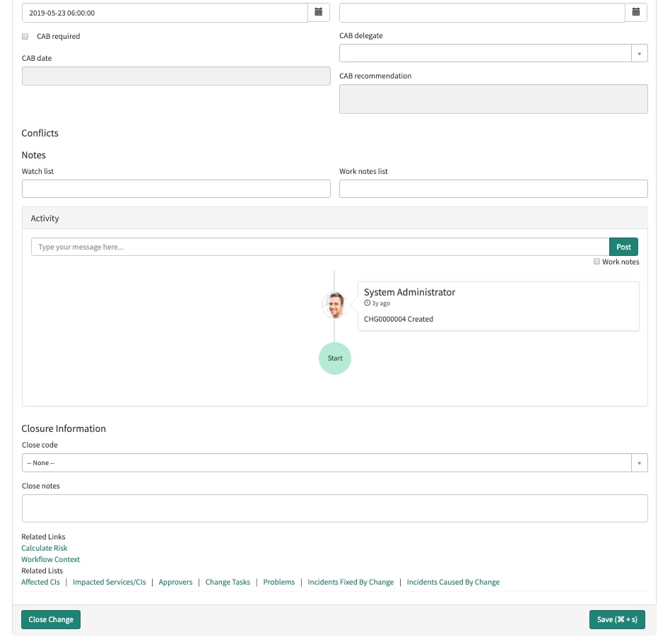Click the Type your message here box
Screen dimensions: 670x644
pyautogui.click(x=320, y=247)
